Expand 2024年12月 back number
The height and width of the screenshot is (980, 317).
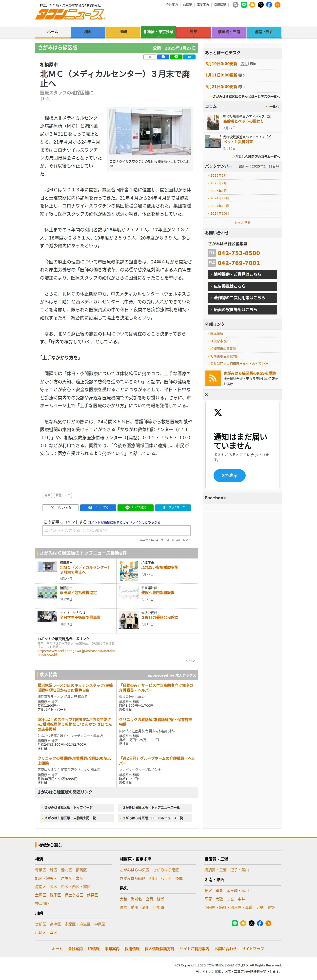click(x=219, y=198)
